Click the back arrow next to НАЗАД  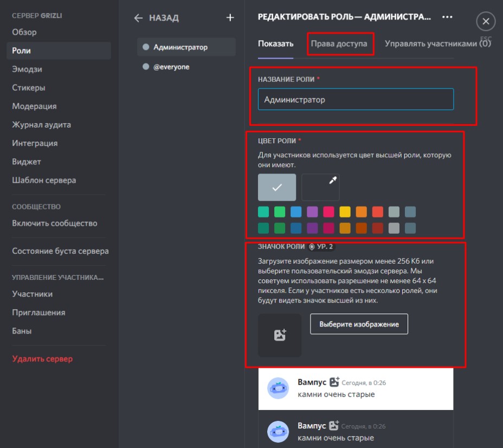(x=139, y=18)
